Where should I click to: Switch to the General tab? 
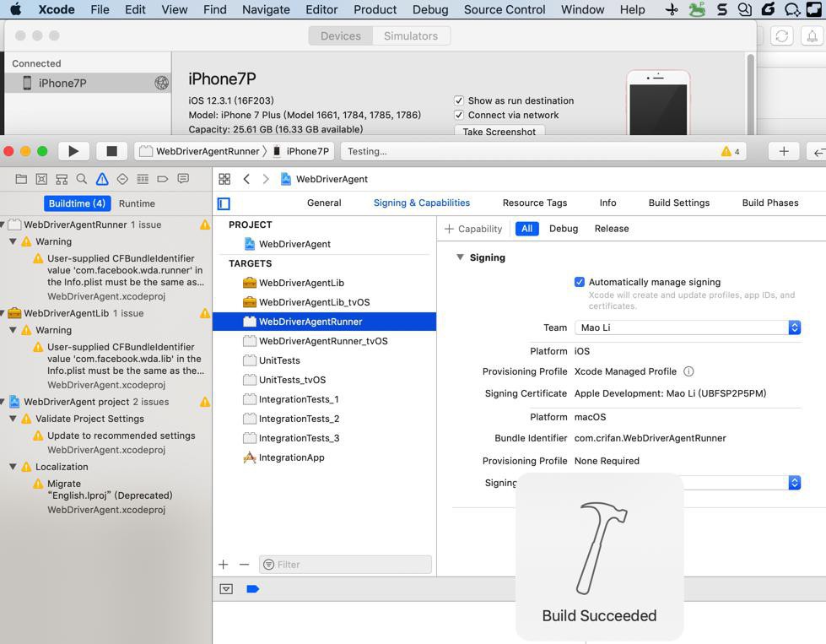[324, 203]
